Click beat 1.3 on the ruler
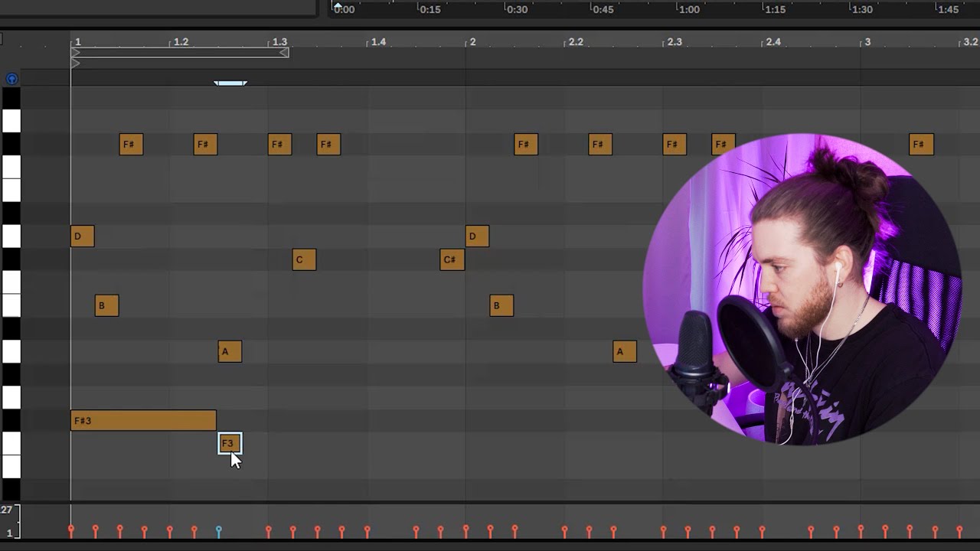 279,42
